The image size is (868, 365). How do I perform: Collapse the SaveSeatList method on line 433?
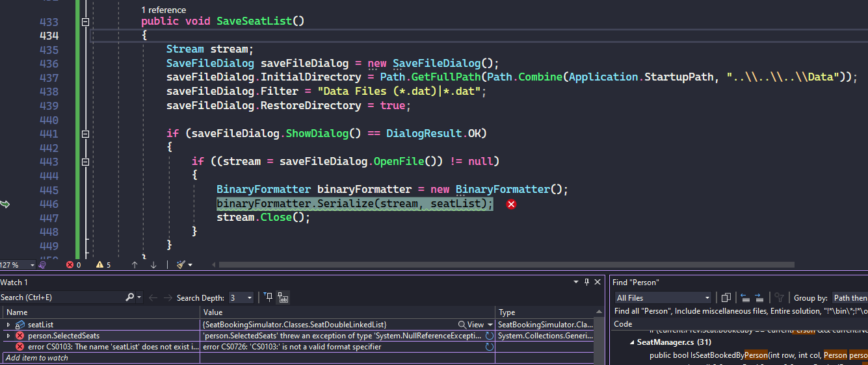(x=85, y=21)
